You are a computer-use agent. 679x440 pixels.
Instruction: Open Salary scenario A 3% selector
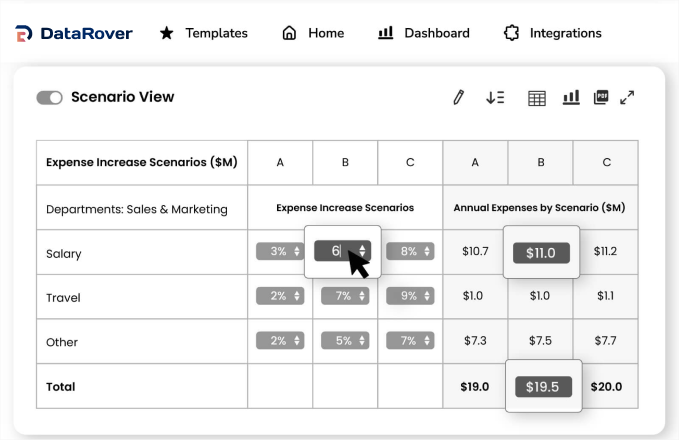[280, 252]
